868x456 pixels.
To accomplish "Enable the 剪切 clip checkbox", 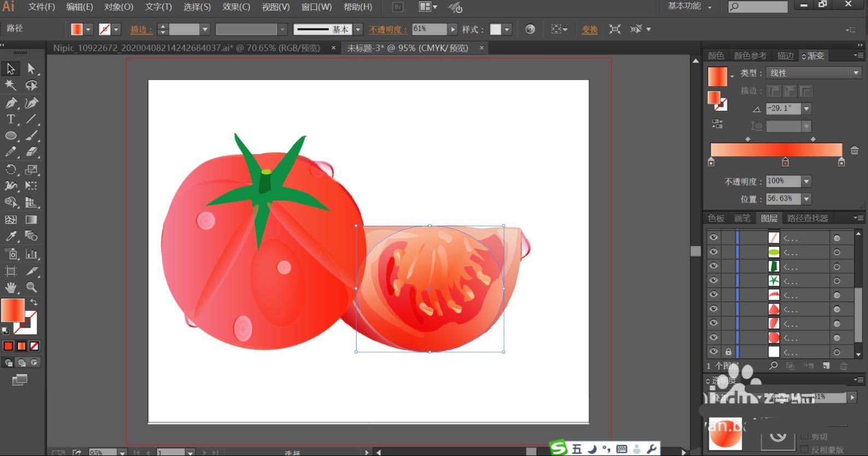I will point(804,436).
